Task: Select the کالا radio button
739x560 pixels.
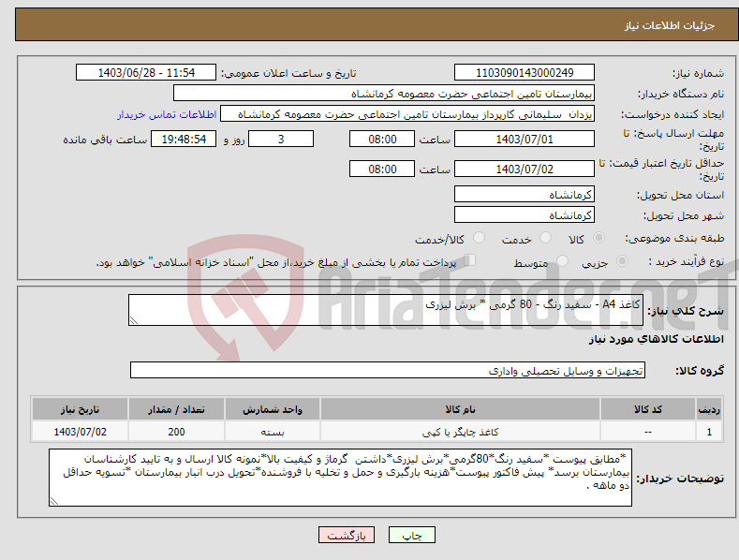Action: click(x=599, y=238)
